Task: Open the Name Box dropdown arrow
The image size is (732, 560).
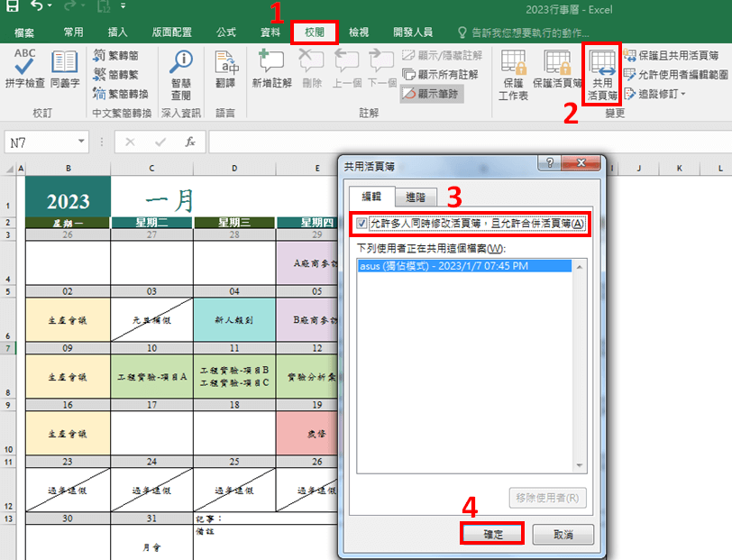Action: pos(82,142)
